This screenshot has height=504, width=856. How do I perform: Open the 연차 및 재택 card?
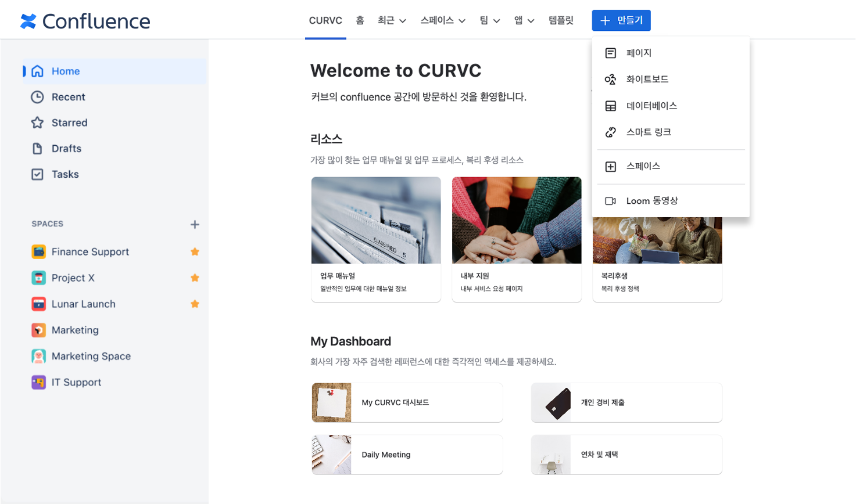(626, 455)
